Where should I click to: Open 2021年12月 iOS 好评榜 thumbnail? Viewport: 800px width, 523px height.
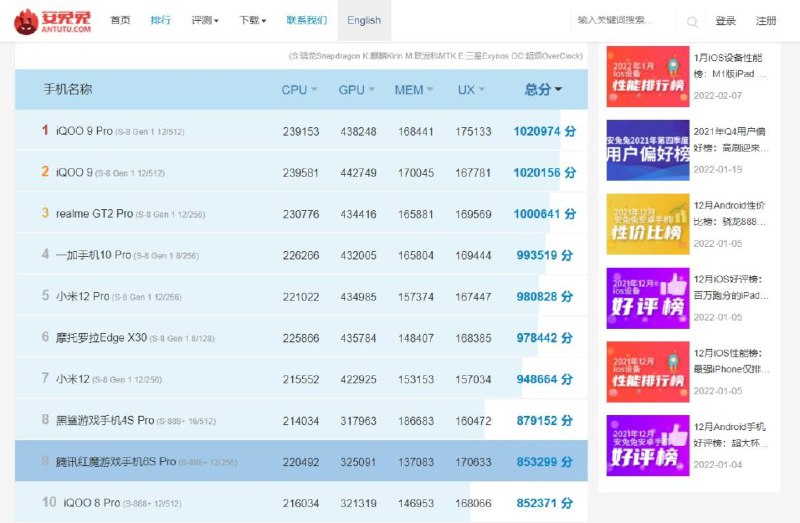click(x=648, y=298)
